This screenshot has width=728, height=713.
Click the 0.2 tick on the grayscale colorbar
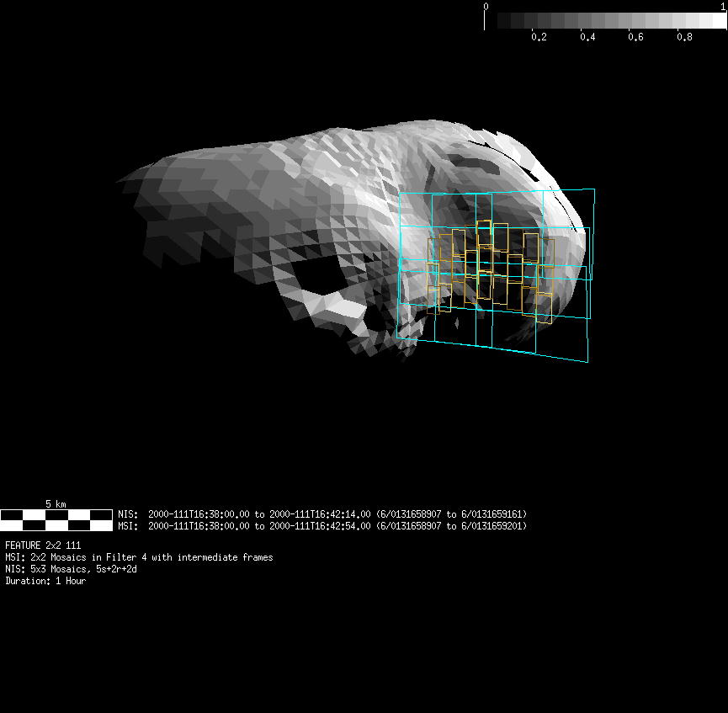point(539,37)
